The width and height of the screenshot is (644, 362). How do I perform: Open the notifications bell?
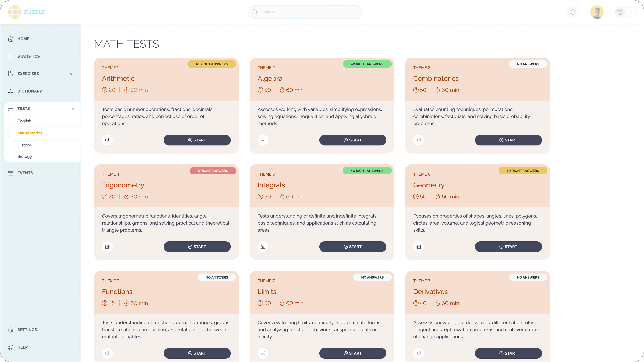(573, 12)
